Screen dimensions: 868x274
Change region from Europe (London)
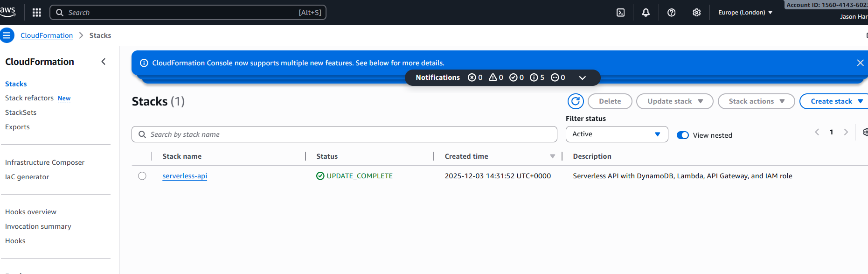(745, 13)
